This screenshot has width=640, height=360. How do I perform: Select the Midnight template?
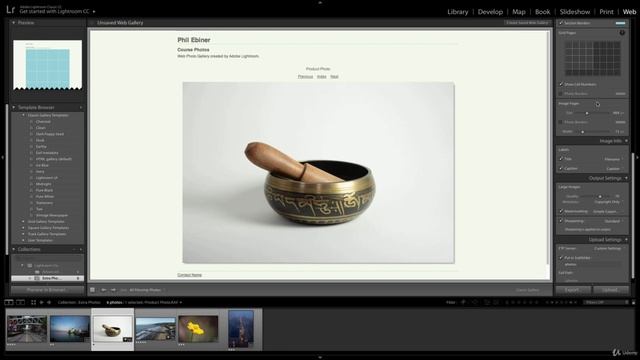43,184
